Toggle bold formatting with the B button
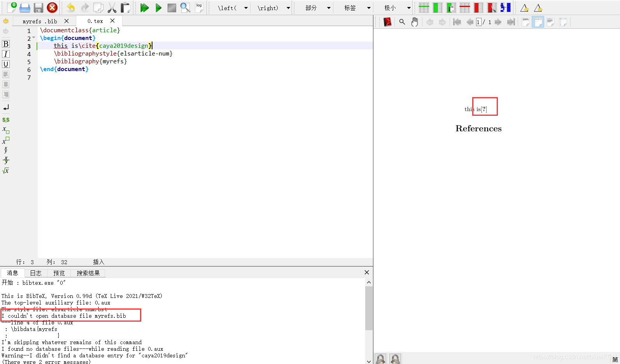Screen dimensions: 620x364 tap(6, 44)
